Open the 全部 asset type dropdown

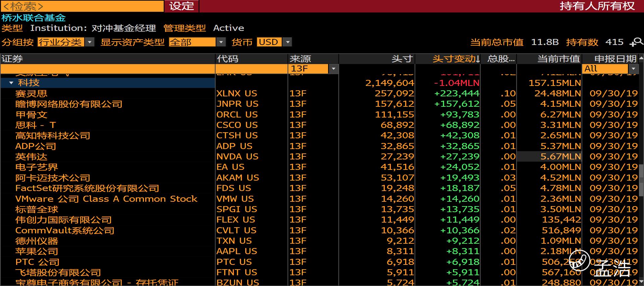click(x=221, y=42)
